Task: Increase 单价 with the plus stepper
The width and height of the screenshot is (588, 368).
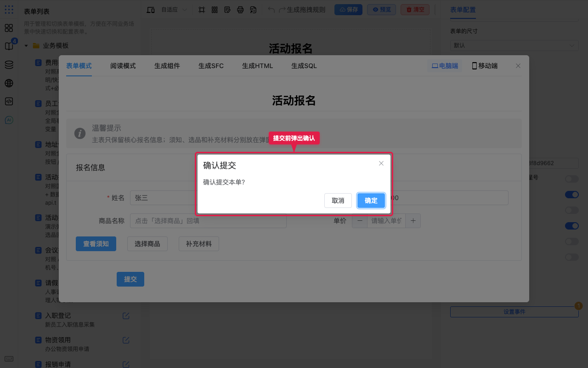Action: click(413, 221)
